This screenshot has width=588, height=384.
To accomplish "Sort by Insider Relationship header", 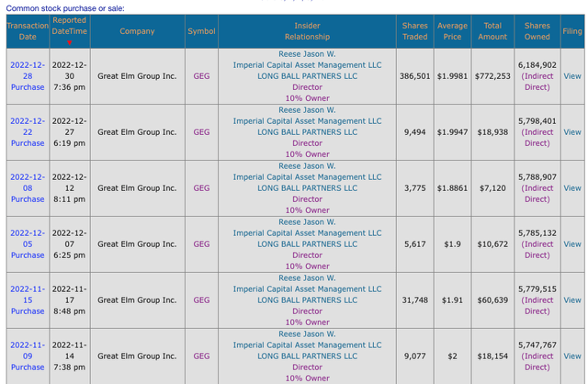I will (x=307, y=31).
